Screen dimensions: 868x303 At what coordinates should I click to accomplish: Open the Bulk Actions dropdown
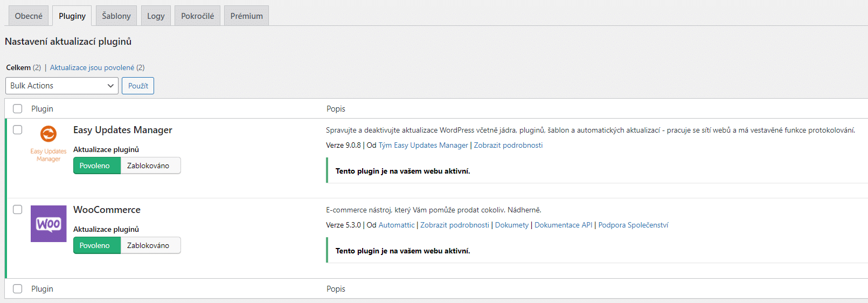coord(62,86)
